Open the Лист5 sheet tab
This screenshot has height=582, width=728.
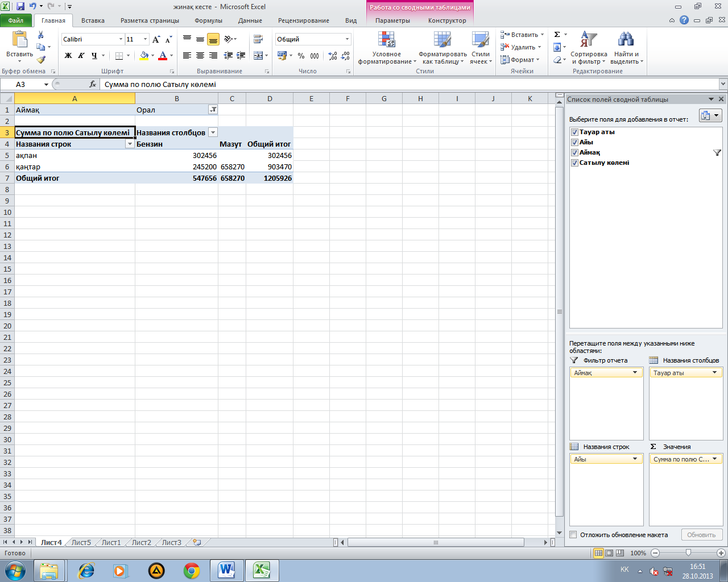click(81, 543)
